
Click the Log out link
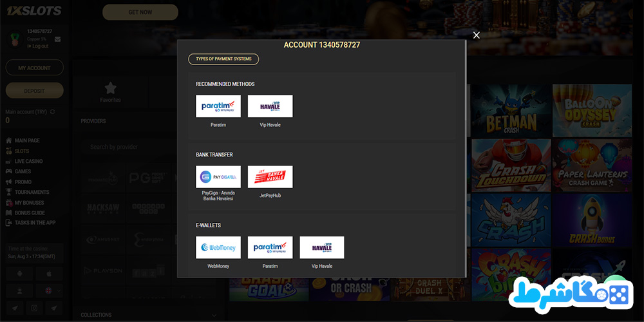tap(38, 46)
